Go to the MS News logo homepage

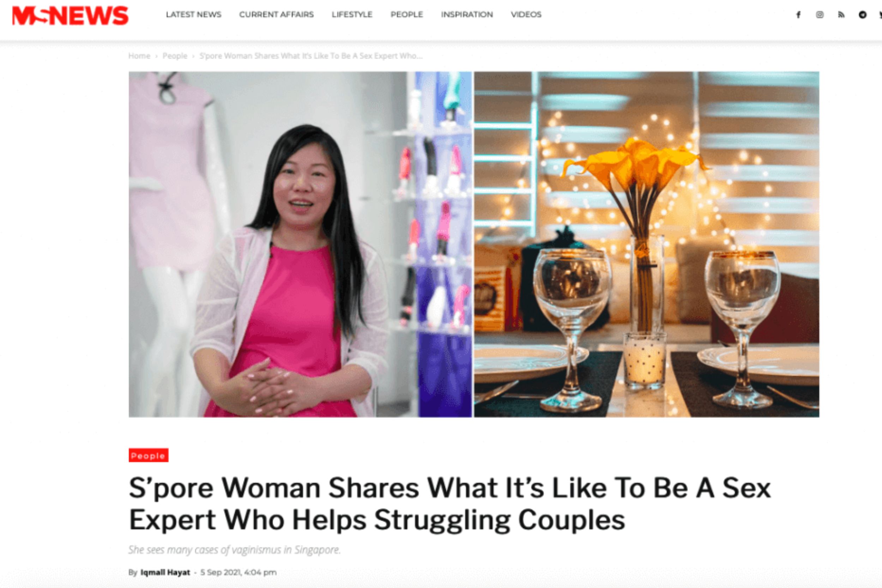(70, 16)
